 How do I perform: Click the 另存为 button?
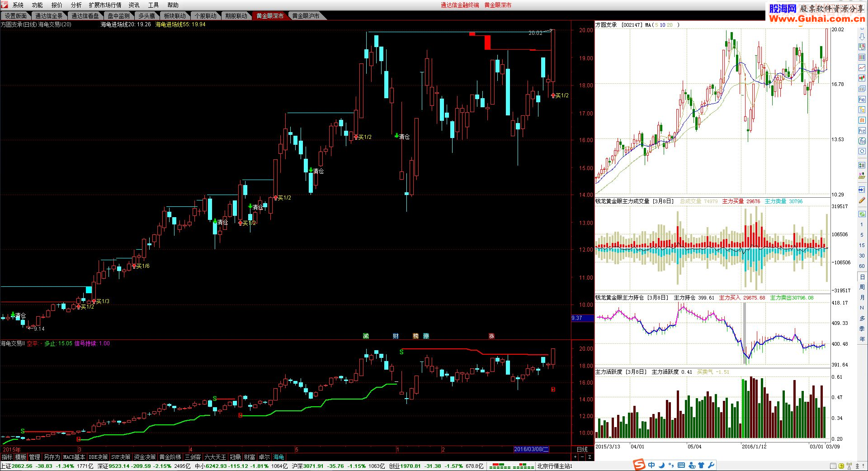pos(52,457)
